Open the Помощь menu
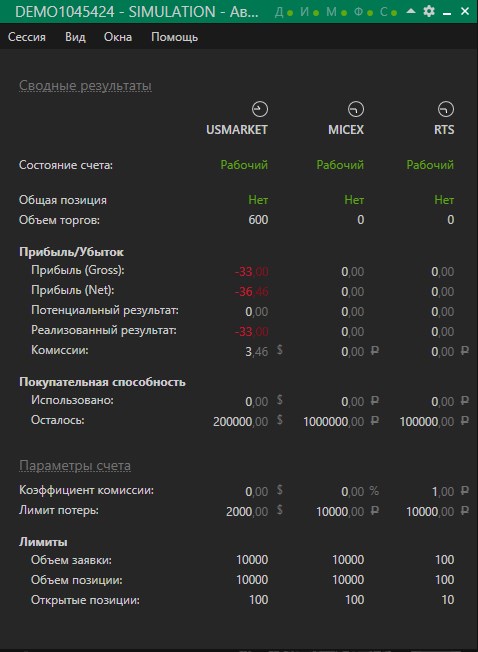Image resolution: width=478 pixels, height=652 pixels. coord(175,37)
